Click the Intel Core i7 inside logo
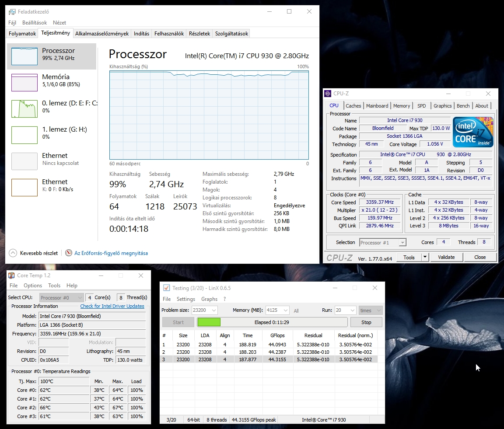Viewport: 504px width, 429px height. tap(473, 132)
